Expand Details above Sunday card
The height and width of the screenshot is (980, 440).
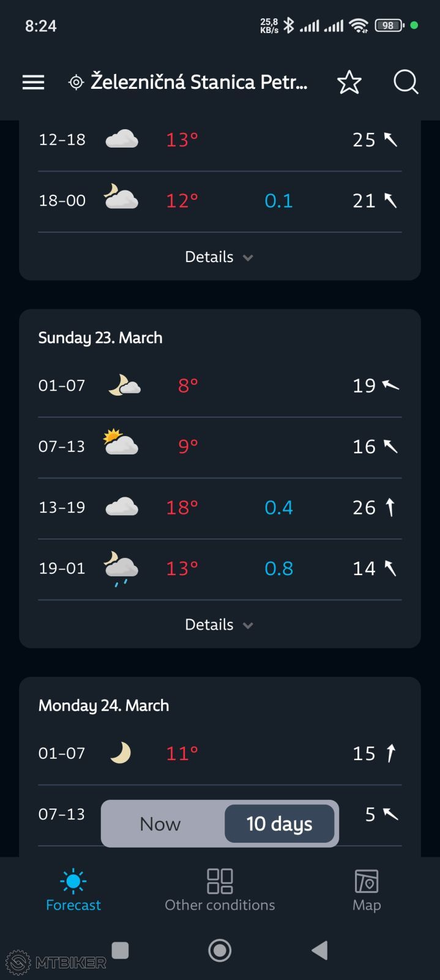(209, 257)
